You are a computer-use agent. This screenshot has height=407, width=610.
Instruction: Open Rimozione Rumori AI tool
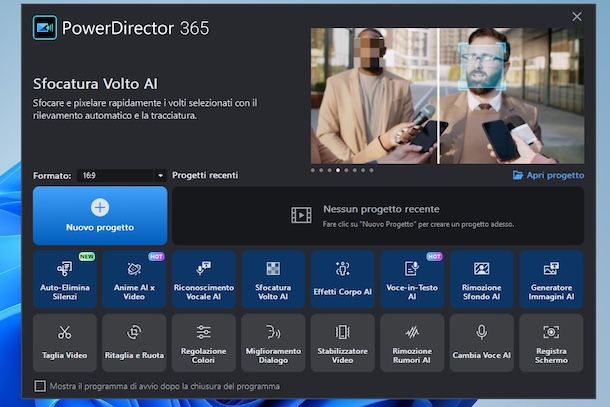(412, 343)
